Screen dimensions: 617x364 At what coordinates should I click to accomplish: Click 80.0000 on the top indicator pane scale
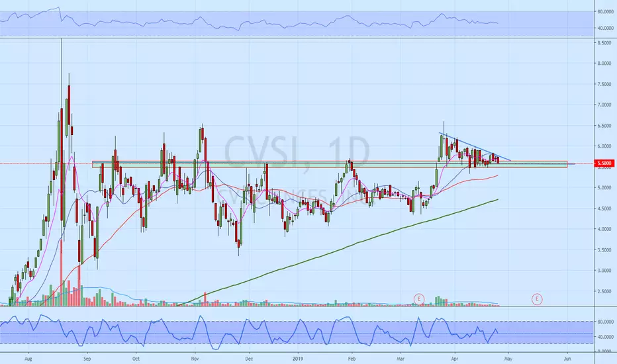click(x=605, y=12)
